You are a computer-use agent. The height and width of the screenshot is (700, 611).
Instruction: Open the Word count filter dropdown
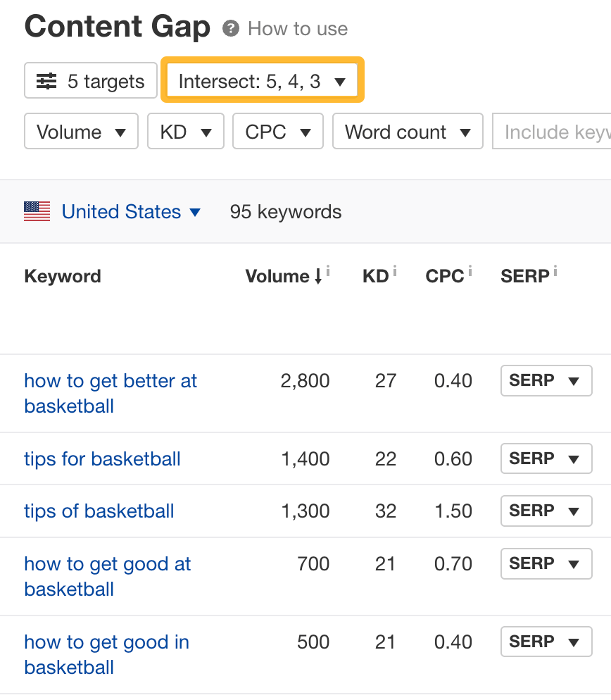pyautogui.click(x=407, y=131)
